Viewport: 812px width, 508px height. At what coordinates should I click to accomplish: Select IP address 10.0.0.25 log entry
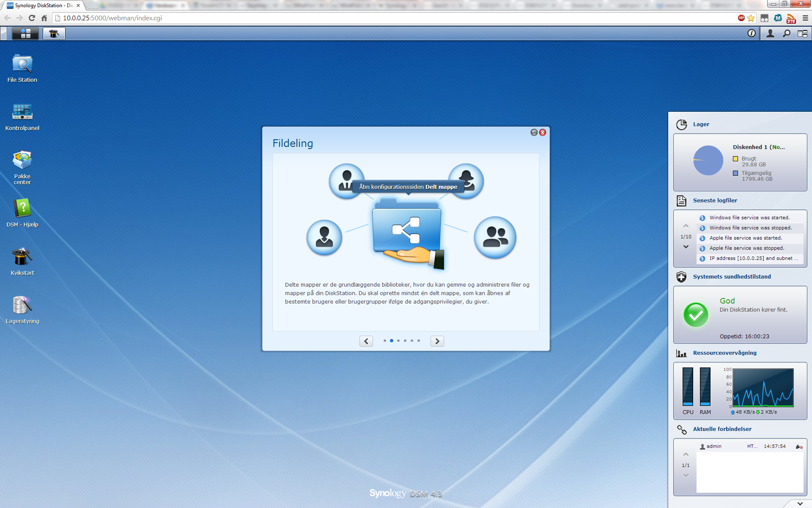tap(750, 258)
